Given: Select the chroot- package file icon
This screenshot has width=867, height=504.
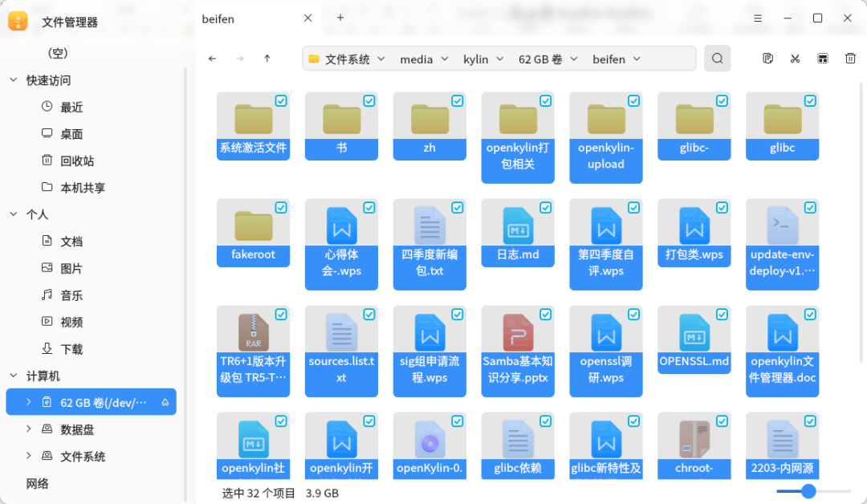Looking at the screenshot, I should 694,439.
